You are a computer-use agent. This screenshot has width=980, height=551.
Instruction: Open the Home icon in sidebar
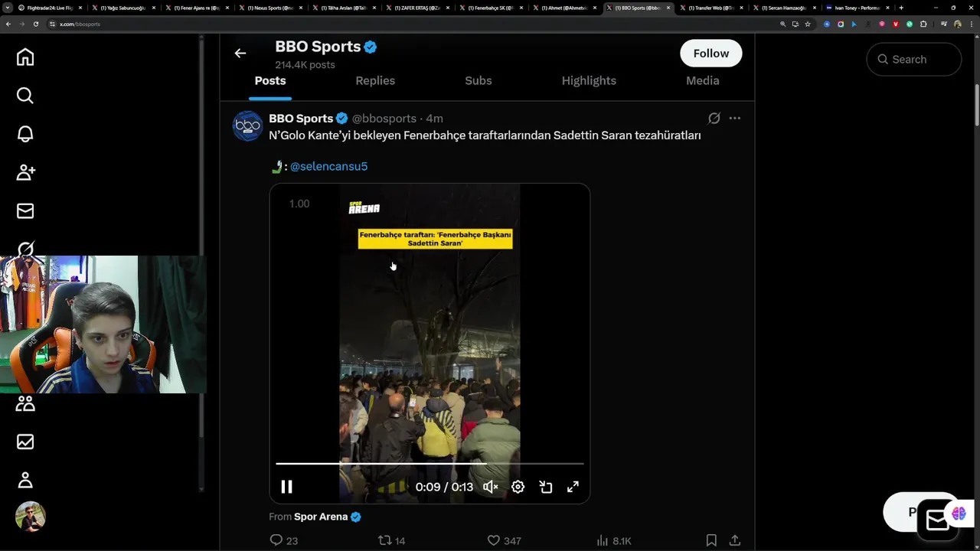[25, 57]
